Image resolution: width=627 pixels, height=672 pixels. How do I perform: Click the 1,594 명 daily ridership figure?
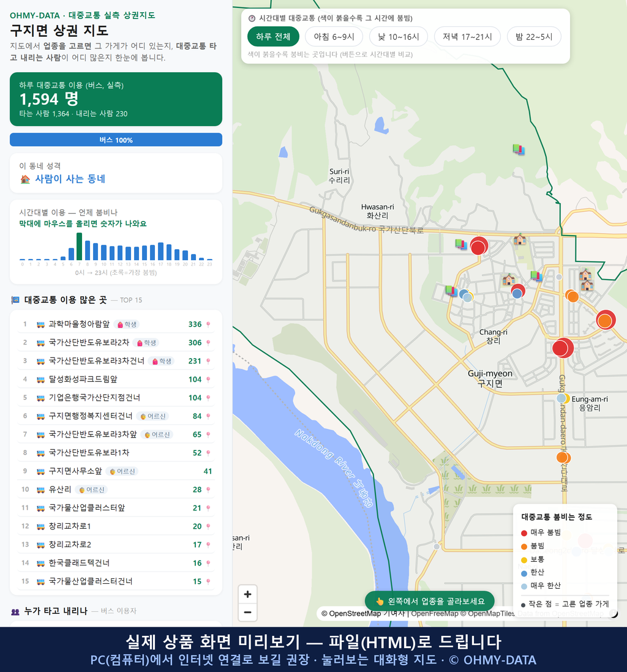(49, 99)
